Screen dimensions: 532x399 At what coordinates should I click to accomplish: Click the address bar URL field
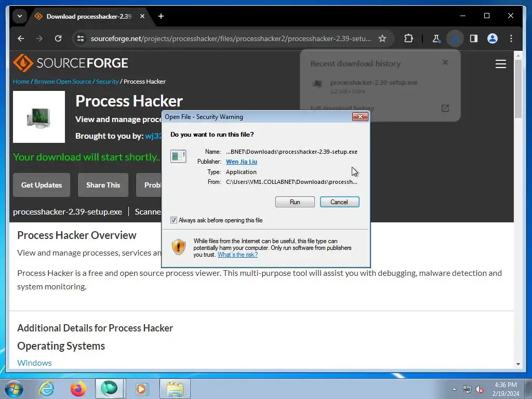point(231,38)
